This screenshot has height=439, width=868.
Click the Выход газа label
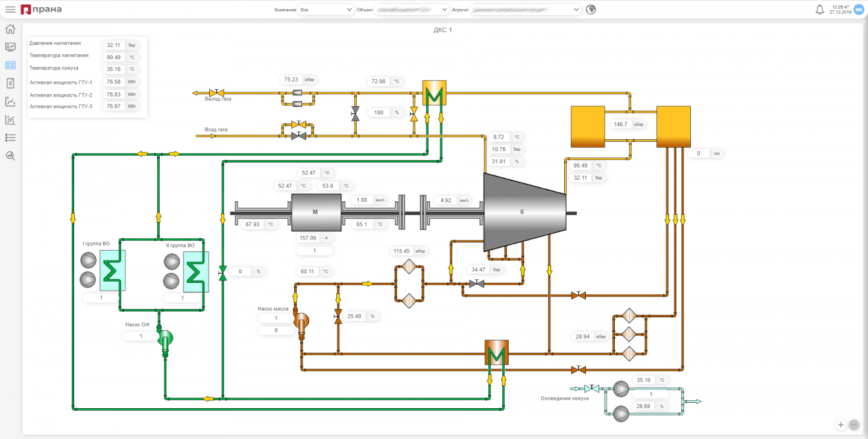coord(218,99)
